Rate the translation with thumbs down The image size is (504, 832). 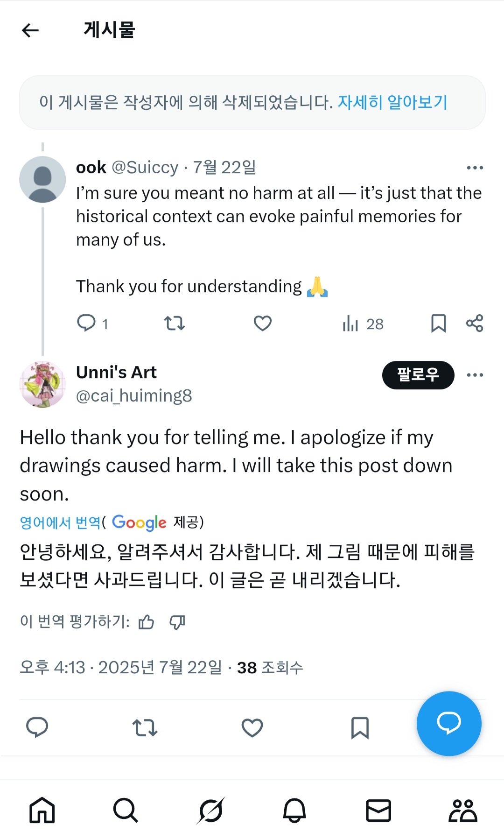(177, 622)
